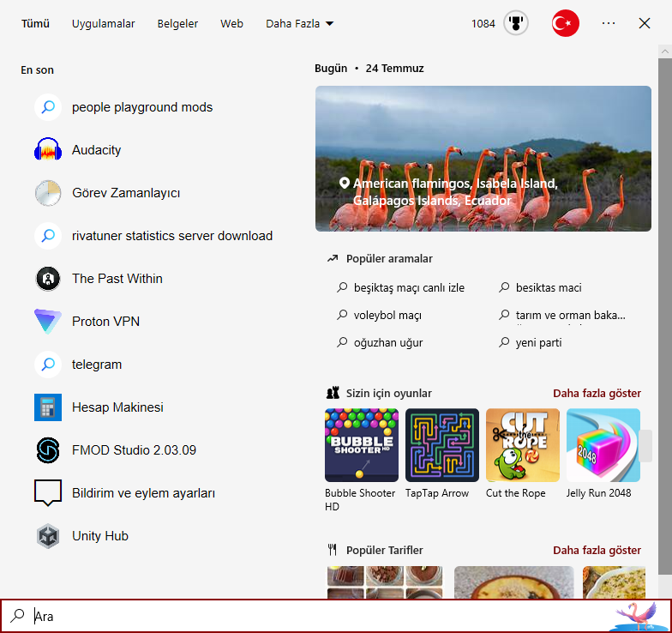This screenshot has height=633, width=672.
Task: Open The Past Within game icon
Action: [x=48, y=279]
